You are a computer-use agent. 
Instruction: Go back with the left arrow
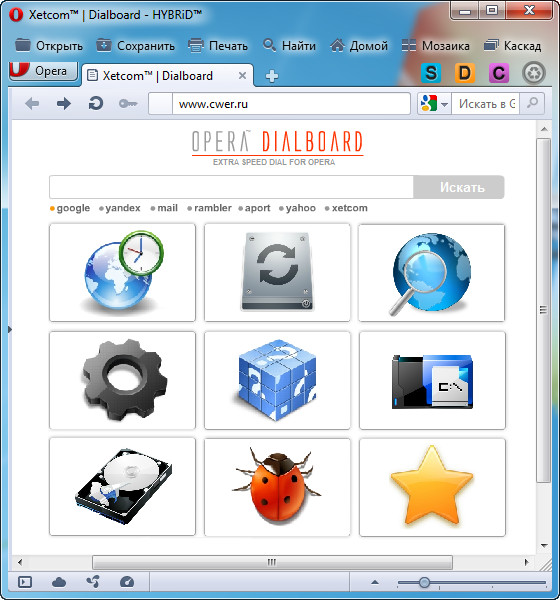click(32, 103)
